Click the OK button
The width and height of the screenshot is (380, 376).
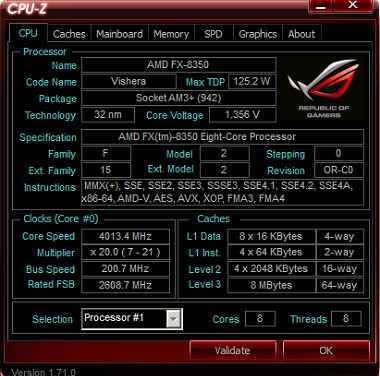point(326,351)
